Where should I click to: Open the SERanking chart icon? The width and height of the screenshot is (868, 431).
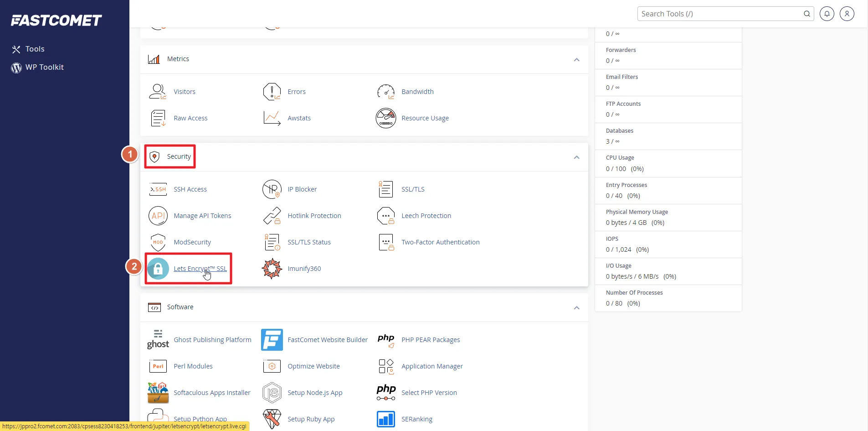point(386,419)
